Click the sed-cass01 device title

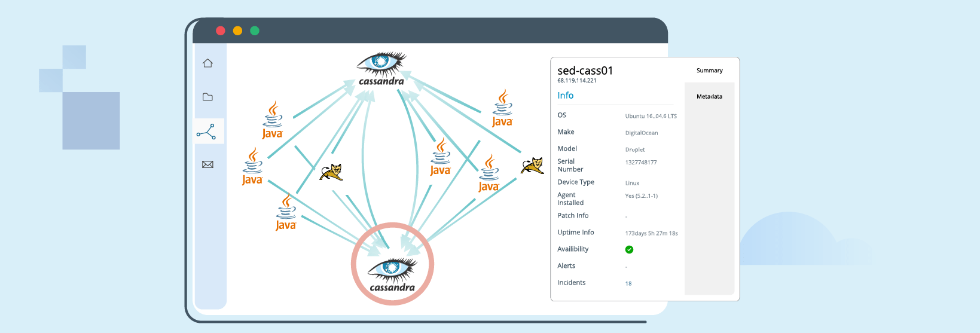pos(585,71)
